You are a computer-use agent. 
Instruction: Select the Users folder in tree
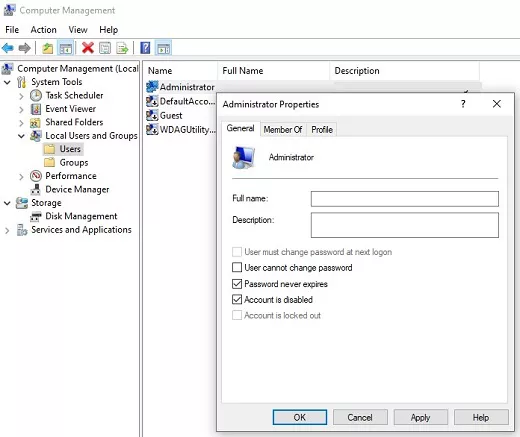click(x=63, y=149)
